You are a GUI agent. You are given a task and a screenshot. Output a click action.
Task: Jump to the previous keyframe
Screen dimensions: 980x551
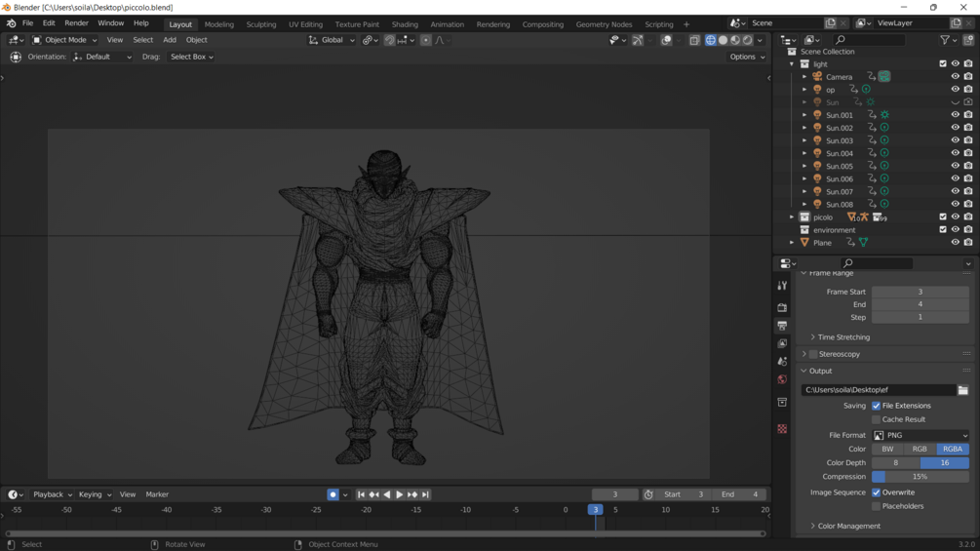click(373, 494)
